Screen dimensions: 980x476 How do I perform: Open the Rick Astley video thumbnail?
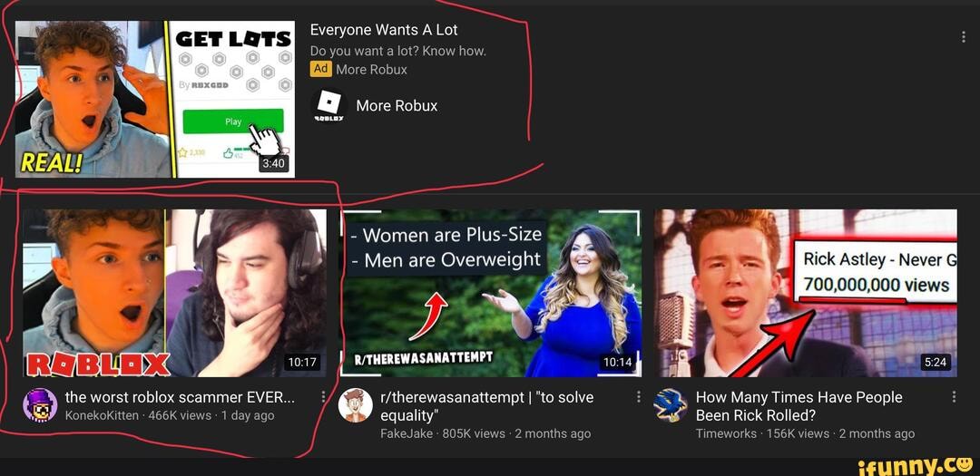[806, 293]
